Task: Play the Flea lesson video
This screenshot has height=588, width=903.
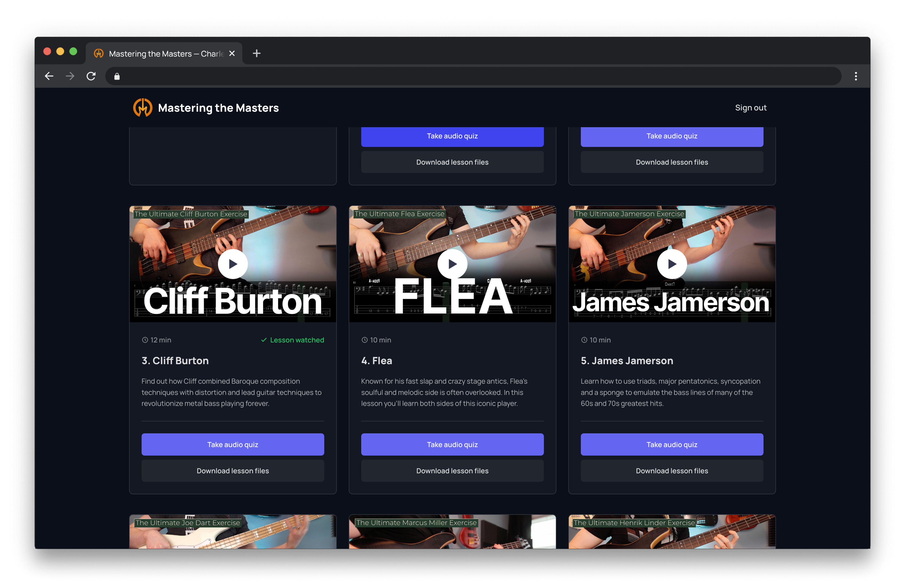Action: click(452, 264)
